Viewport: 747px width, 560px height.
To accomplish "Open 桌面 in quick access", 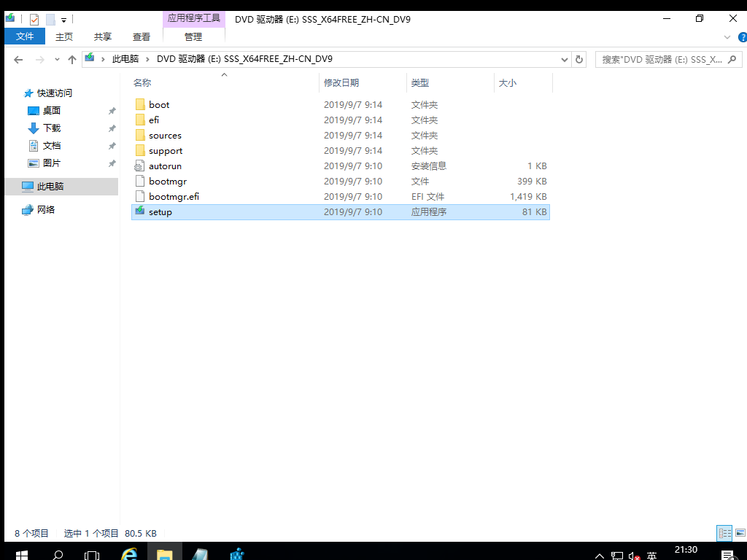I will click(x=52, y=111).
